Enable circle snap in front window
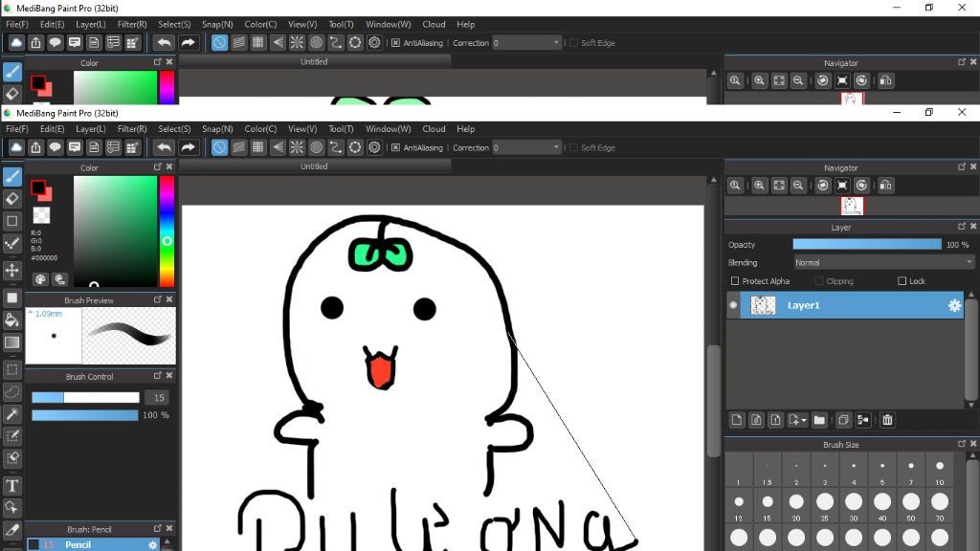980x551 pixels. [x=316, y=147]
